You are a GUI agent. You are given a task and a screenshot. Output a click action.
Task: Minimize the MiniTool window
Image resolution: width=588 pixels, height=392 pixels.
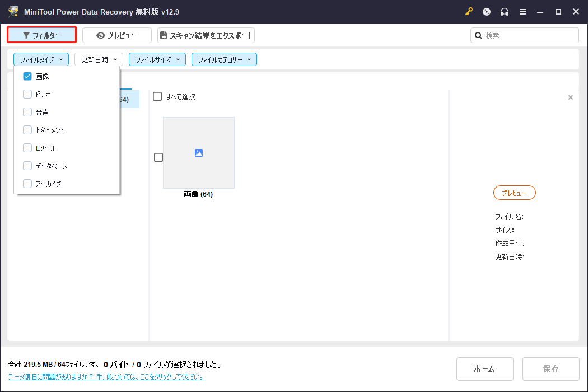coord(540,12)
